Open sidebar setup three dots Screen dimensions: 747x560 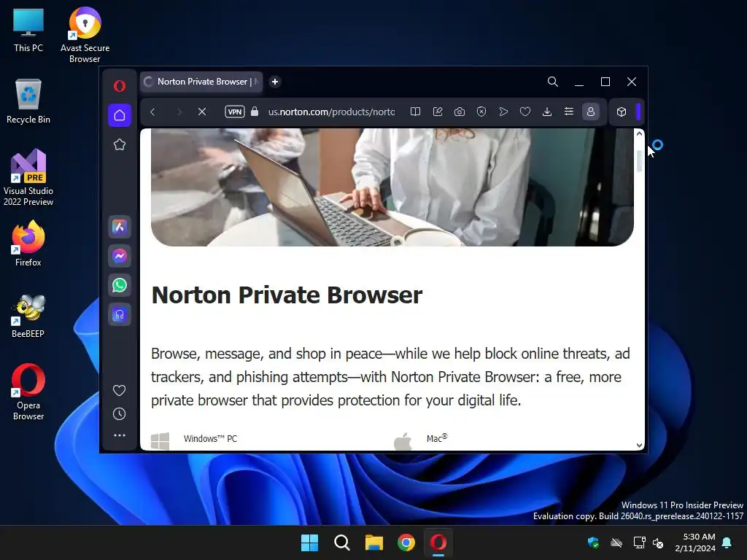click(119, 435)
